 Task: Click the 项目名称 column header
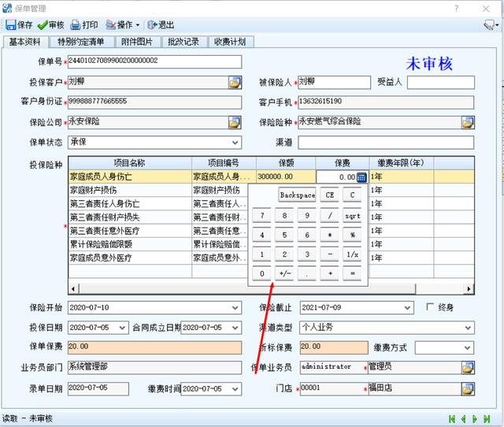click(130, 163)
